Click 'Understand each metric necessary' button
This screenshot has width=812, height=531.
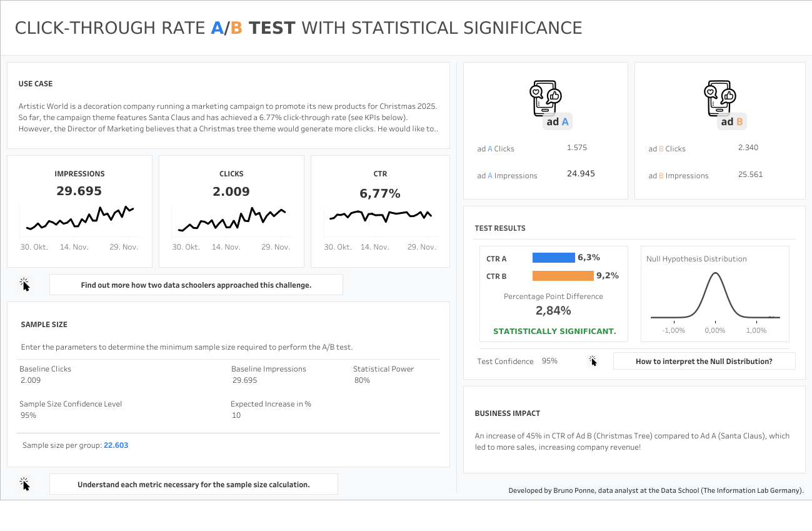(x=193, y=484)
